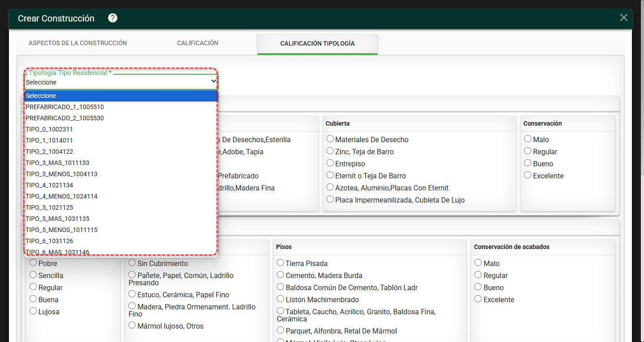
Task: Select Eternit o Teja De Barro
Action: click(330, 175)
